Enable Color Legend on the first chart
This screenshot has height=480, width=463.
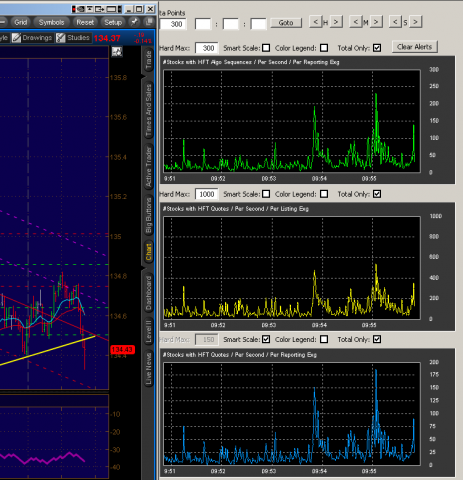click(324, 48)
